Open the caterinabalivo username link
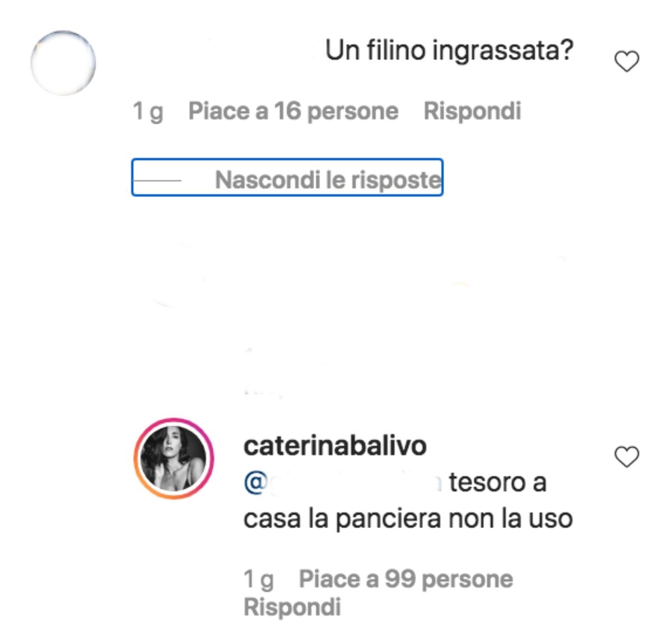The height and width of the screenshot is (626, 672). tap(335, 446)
